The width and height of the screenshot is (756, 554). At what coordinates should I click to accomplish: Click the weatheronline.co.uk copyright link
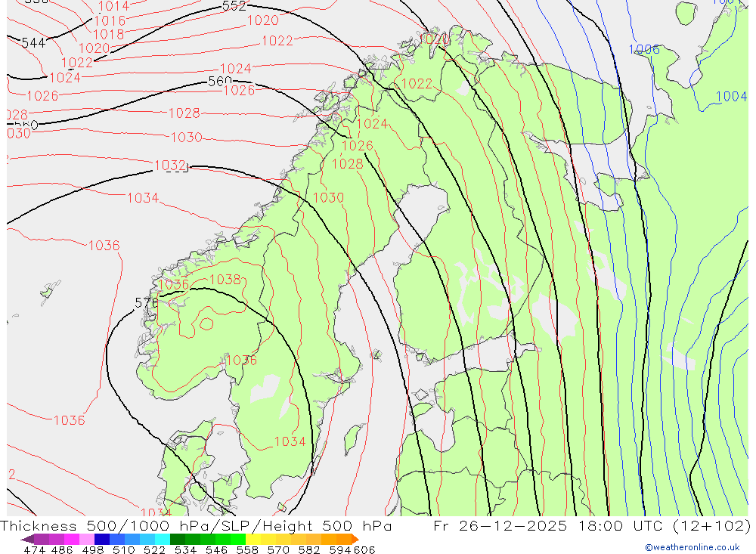692,547
